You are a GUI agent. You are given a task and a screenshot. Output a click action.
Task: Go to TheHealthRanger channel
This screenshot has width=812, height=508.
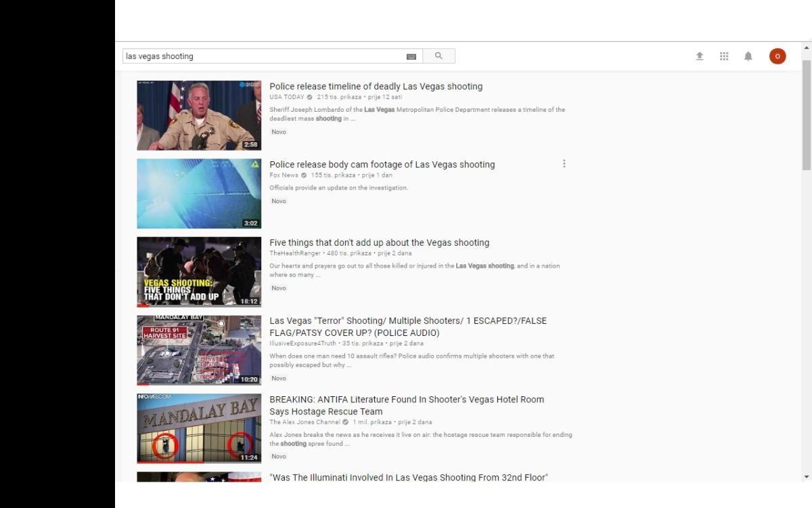[295, 253]
